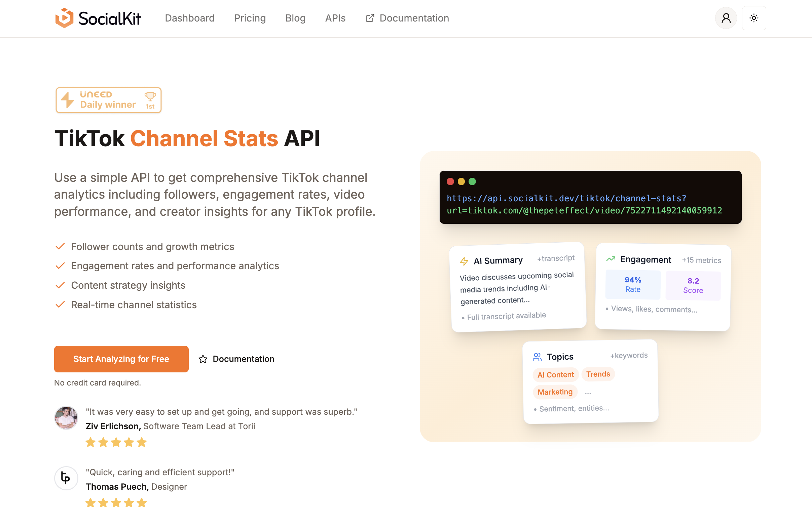Click the lightning bolt icon in AI Summary card
Viewport: 812px width, 527px height.
click(x=465, y=261)
